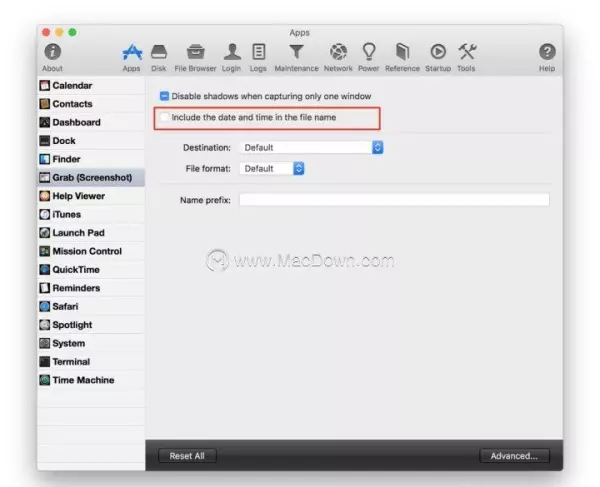Open the Power toolbar section
The width and height of the screenshot is (600, 487).
(x=368, y=57)
